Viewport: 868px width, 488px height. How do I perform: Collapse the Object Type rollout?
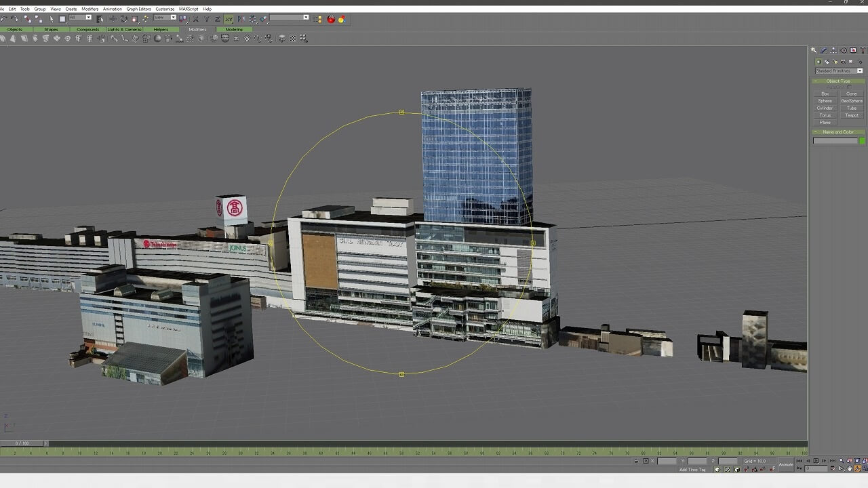pos(838,81)
